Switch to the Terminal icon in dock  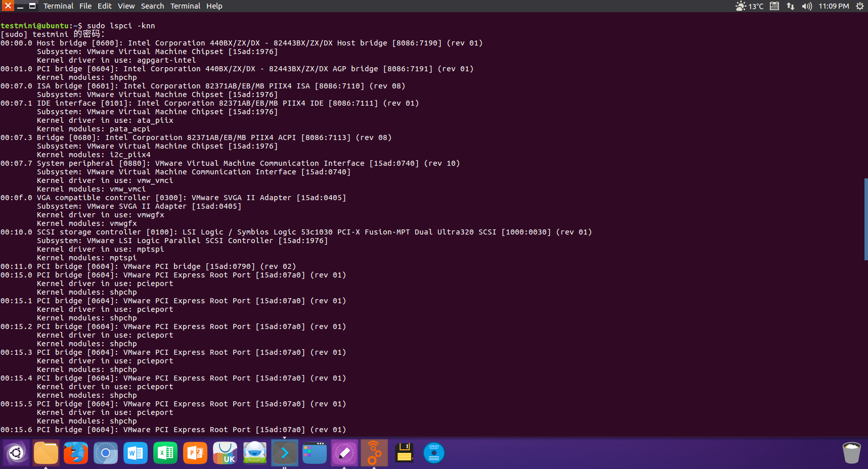[x=285, y=453]
